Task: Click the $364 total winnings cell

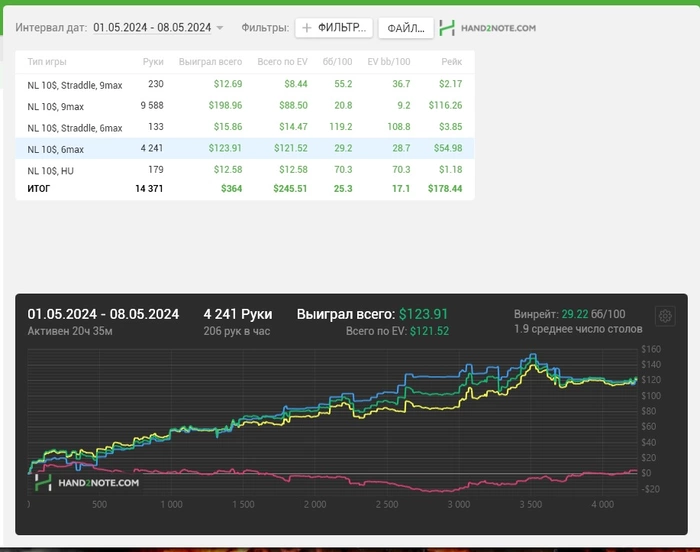Action: pos(231,188)
